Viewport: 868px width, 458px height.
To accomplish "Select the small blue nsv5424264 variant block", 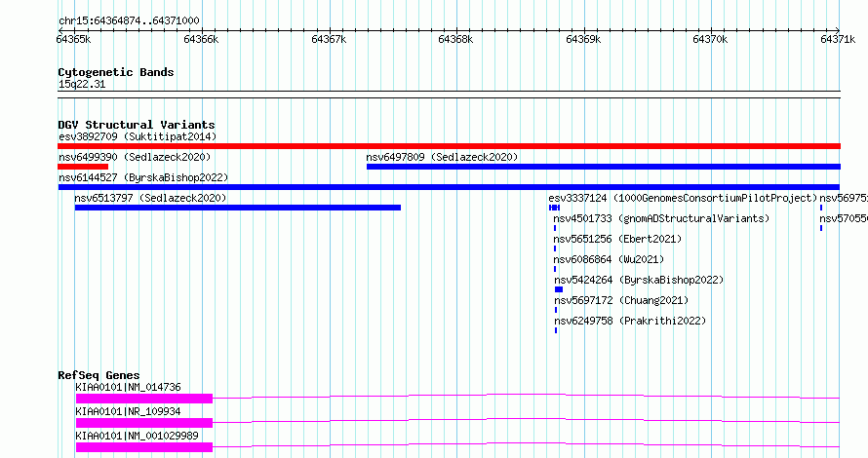I will click(x=559, y=289).
